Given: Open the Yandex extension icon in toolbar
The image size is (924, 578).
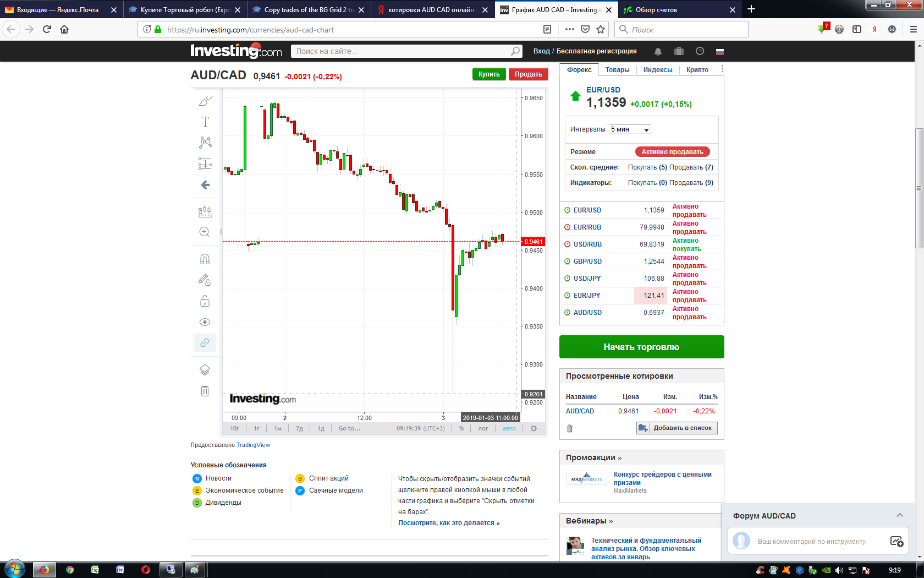Looking at the screenshot, I should [x=875, y=29].
